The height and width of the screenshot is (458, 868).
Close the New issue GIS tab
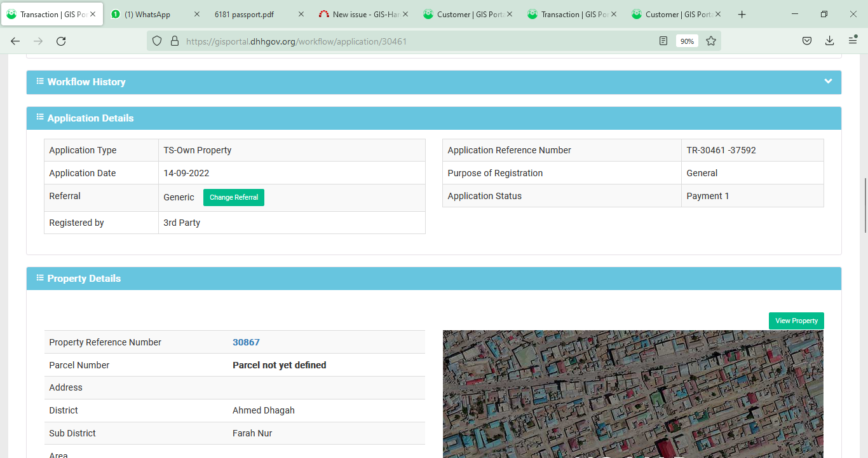coord(405,14)
